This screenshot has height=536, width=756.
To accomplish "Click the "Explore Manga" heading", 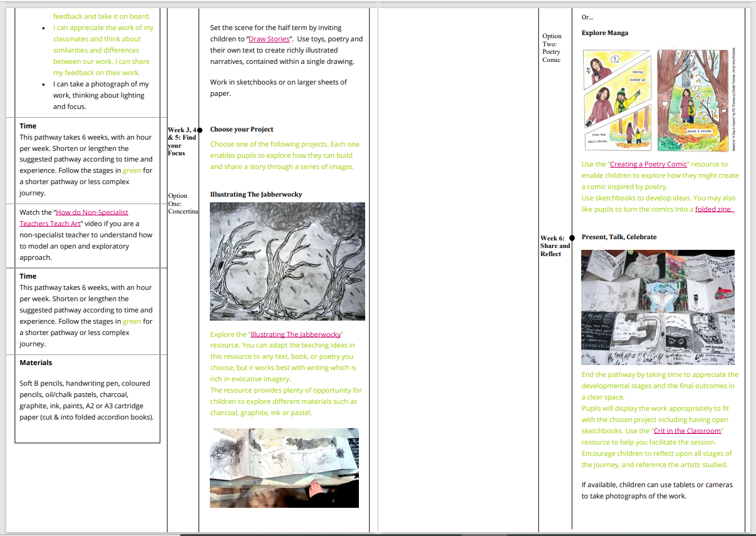I will [604, 33].
